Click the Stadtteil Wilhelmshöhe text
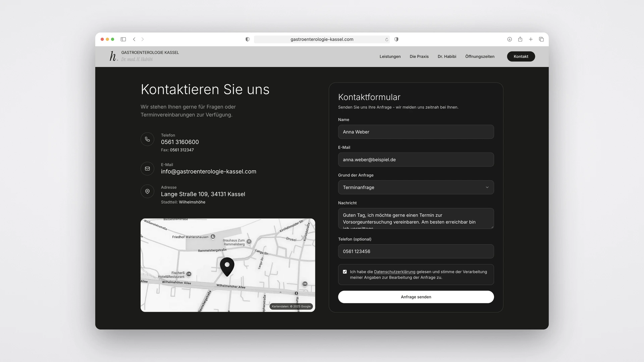The width and height of the screenshot is (644, 362). 183,202
